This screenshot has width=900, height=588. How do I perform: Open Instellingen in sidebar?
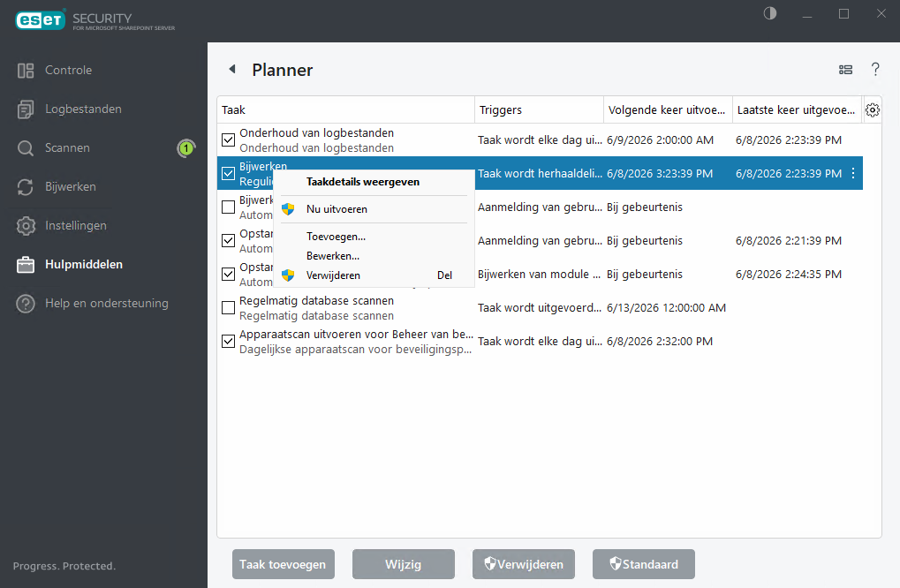76,225
